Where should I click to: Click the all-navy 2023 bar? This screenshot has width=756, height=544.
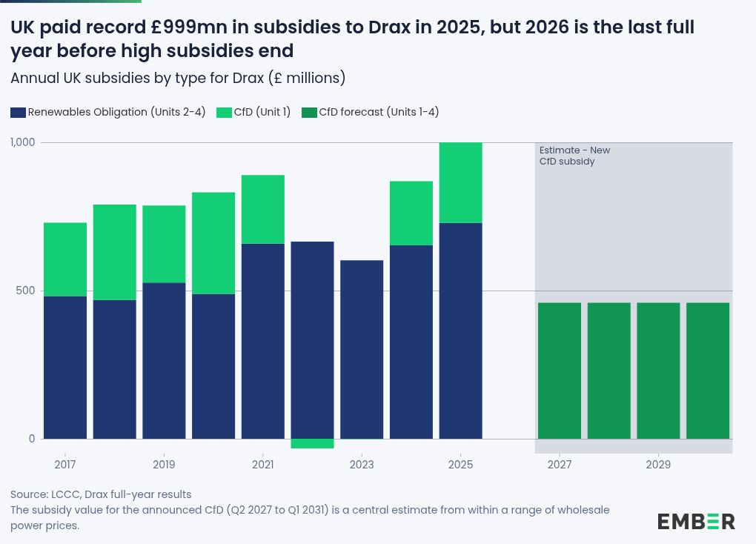(362, 349)
